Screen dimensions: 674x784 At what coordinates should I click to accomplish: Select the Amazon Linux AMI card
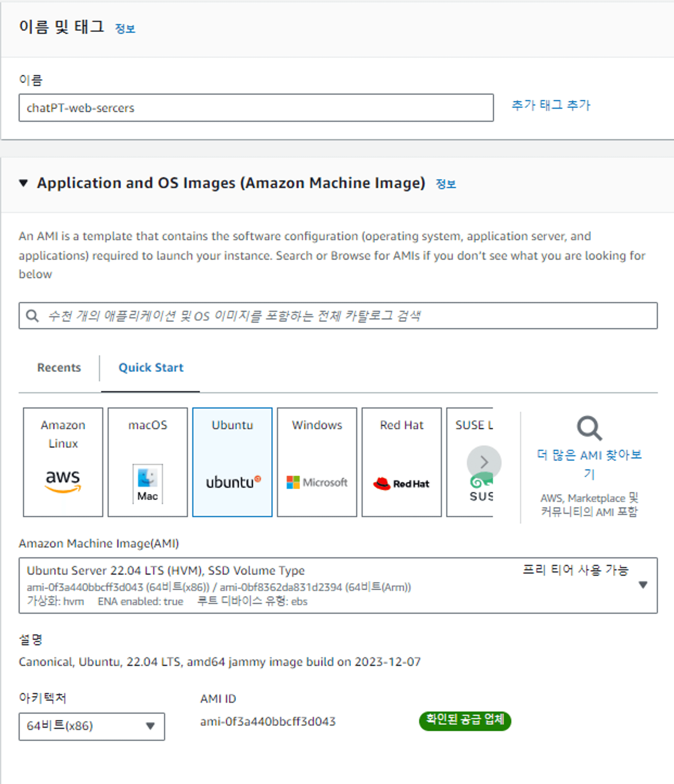63,462
